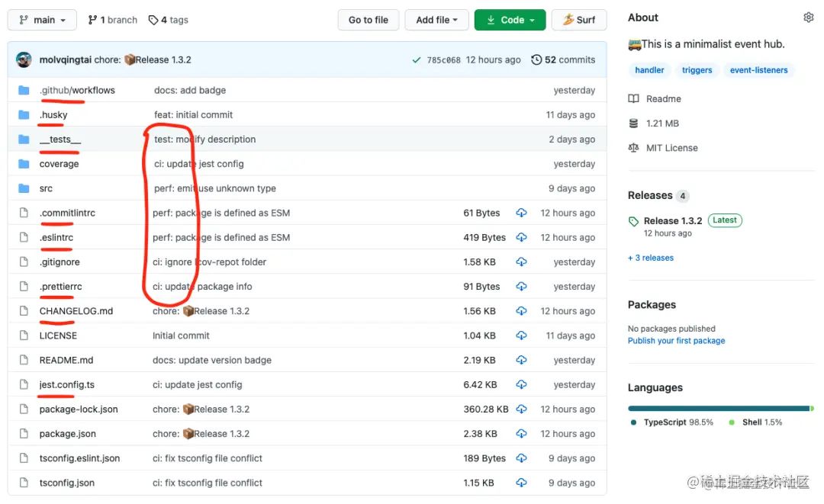Open the About settings gear
Viewport: 824px width, 504px height.
coord(808,18)
